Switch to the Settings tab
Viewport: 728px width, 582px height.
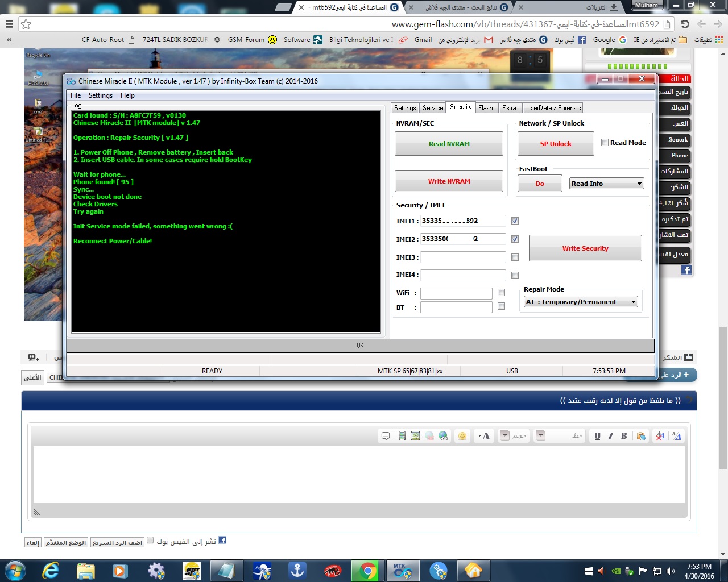(405, 108)
